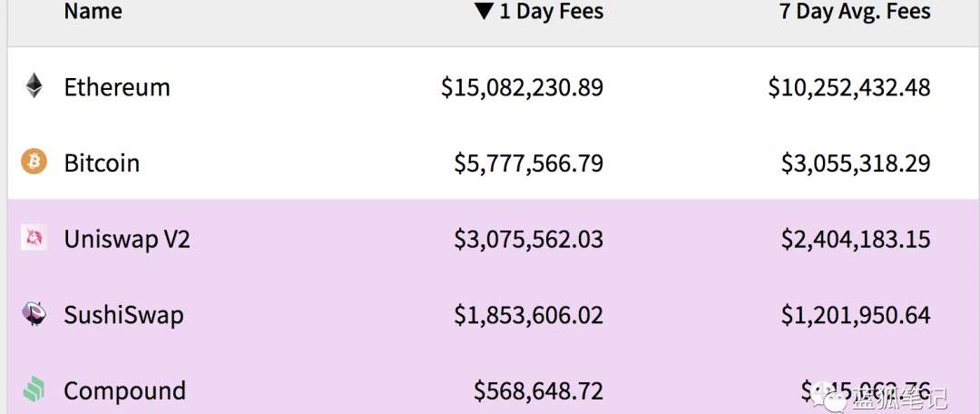The image size is (980, 414).
Task: Open the Uniswap V2 project link
Action: 127,239
